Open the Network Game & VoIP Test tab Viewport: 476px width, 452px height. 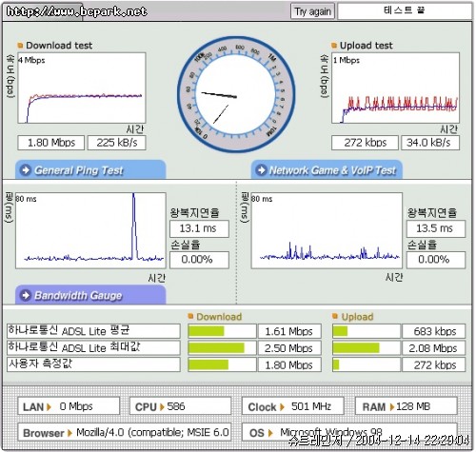(327, 170)
